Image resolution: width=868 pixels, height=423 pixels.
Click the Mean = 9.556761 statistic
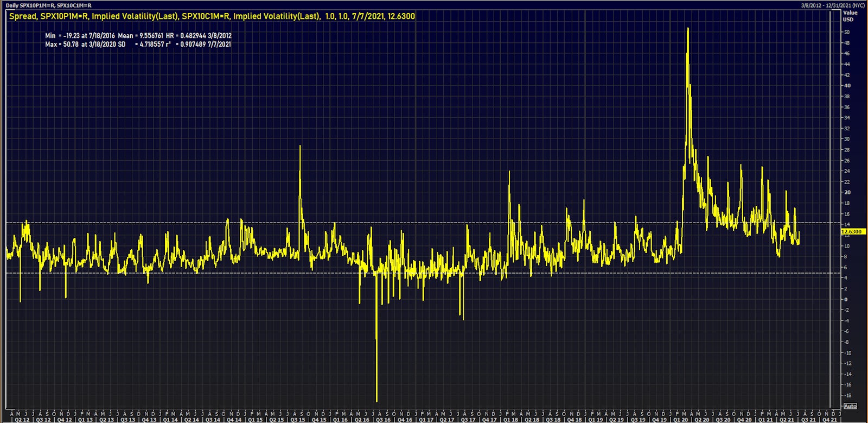141,36
